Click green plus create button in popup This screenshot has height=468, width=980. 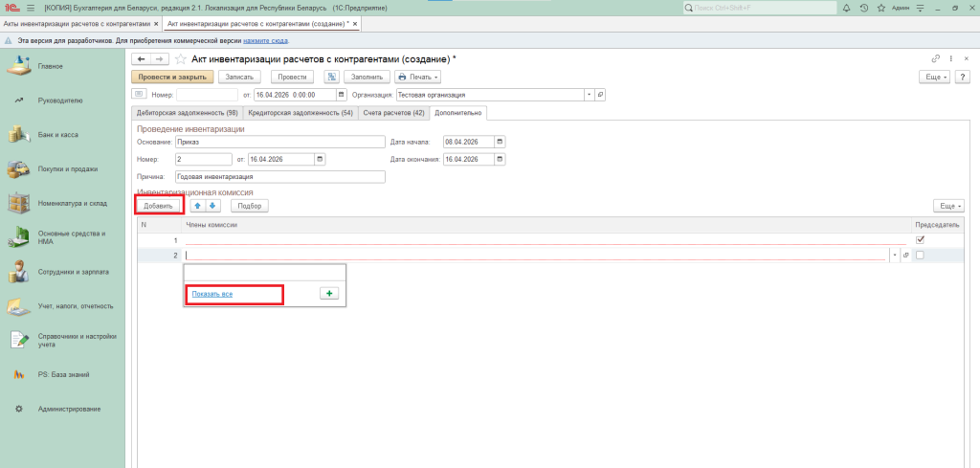click(329, 294)
